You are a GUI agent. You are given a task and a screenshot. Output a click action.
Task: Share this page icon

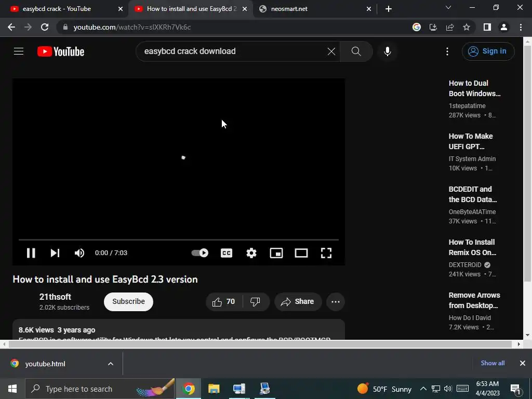tap(450, 27)
